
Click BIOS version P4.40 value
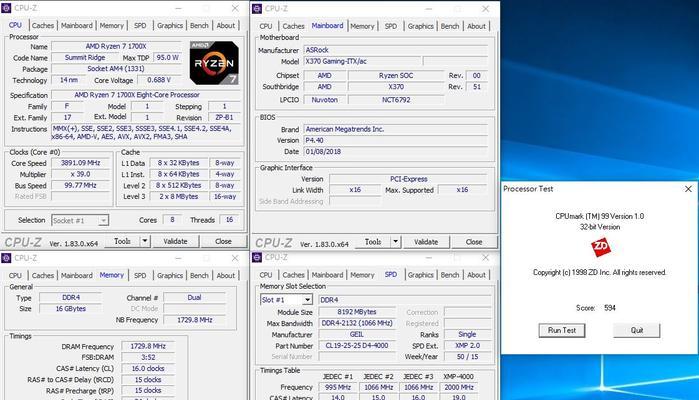396,140
